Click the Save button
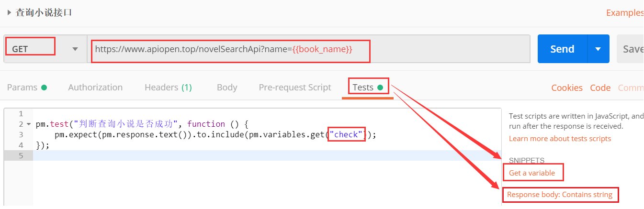This screenshot has width=644, height=209. [632, 49]
